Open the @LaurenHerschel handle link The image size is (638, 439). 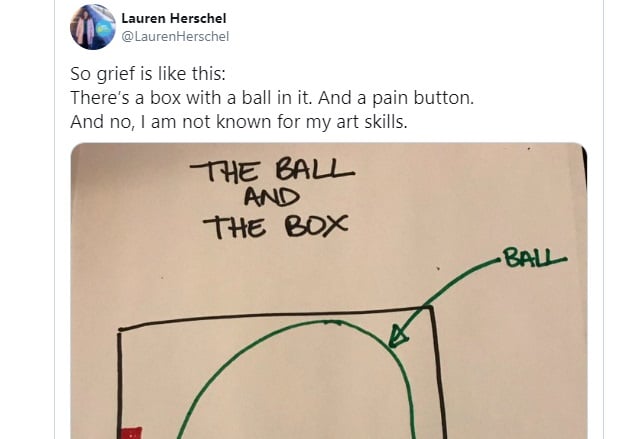175,36
